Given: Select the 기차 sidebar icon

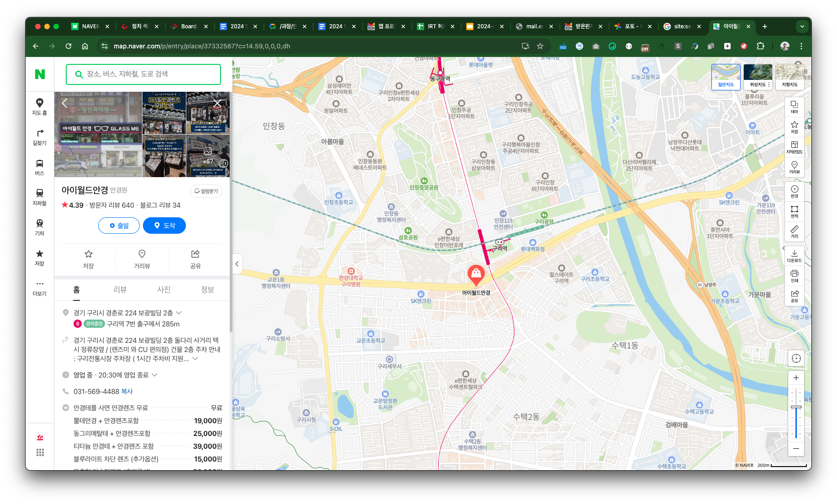Looking at the screenshot, I should (x=40, y=227).
